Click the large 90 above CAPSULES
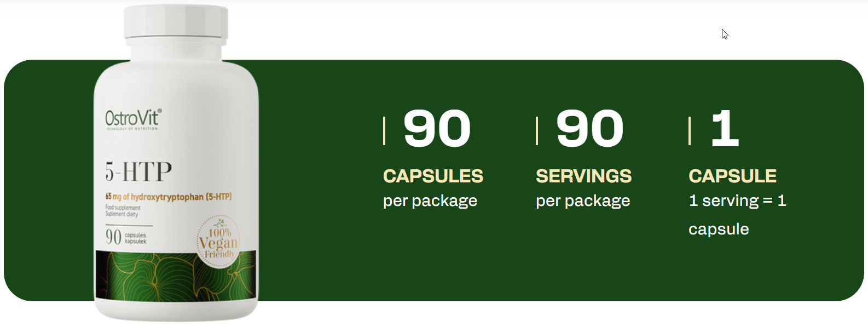The height and width of the screenshot is (327, 868). click(x=437, y=129)
